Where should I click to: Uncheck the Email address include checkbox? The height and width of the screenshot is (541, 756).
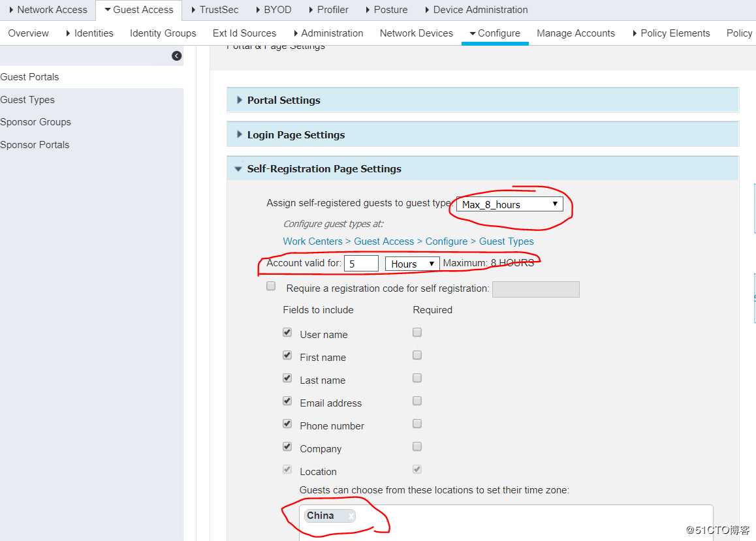[x=287, y=401]
